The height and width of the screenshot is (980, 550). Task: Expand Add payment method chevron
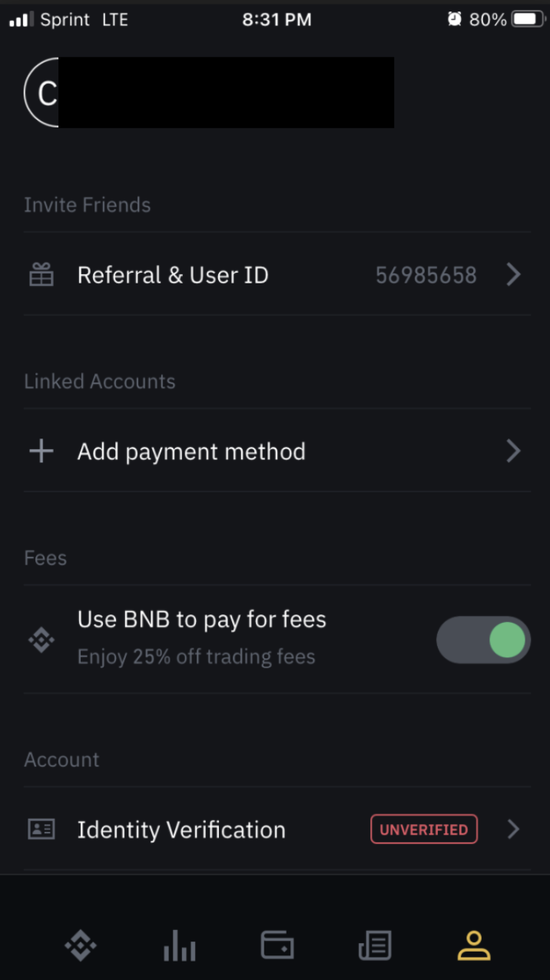click(514, 451)
